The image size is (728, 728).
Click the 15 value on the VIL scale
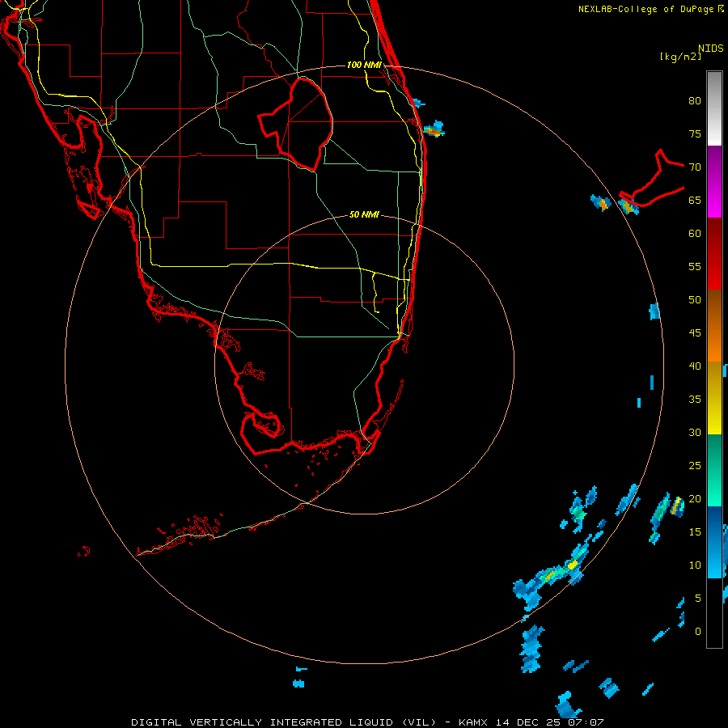coord(695,531)
